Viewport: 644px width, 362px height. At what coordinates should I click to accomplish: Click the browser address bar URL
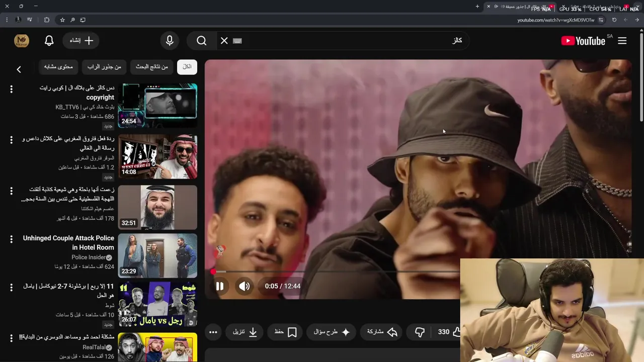click(x=556, y=20)
